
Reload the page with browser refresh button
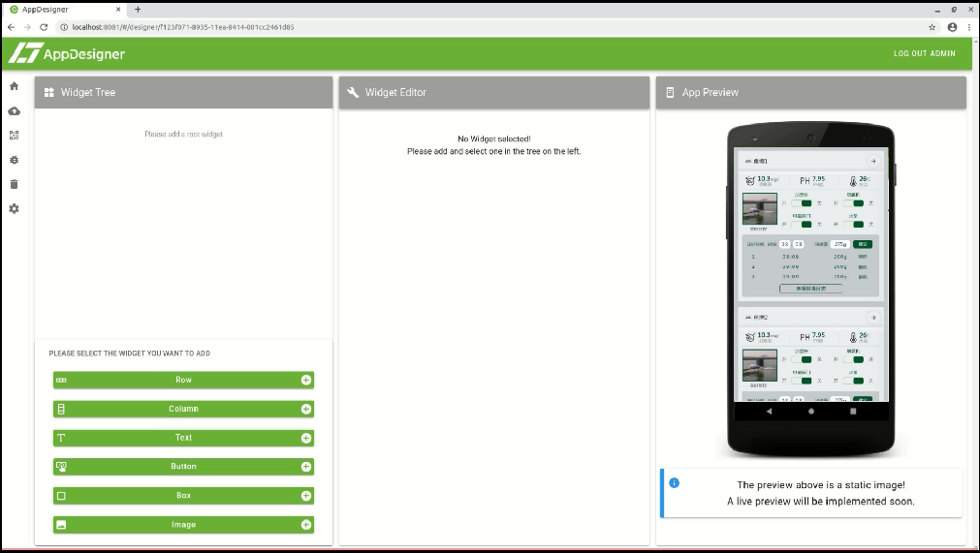click(x=44, y=27)
